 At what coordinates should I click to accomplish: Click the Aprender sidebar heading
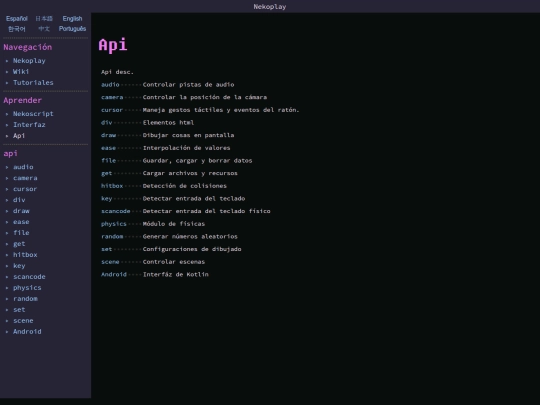click(22, 101)
